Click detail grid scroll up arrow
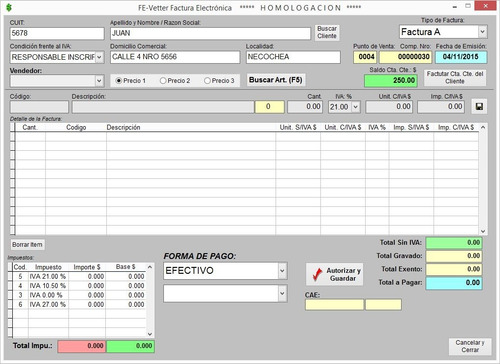 tap(483, 128)
